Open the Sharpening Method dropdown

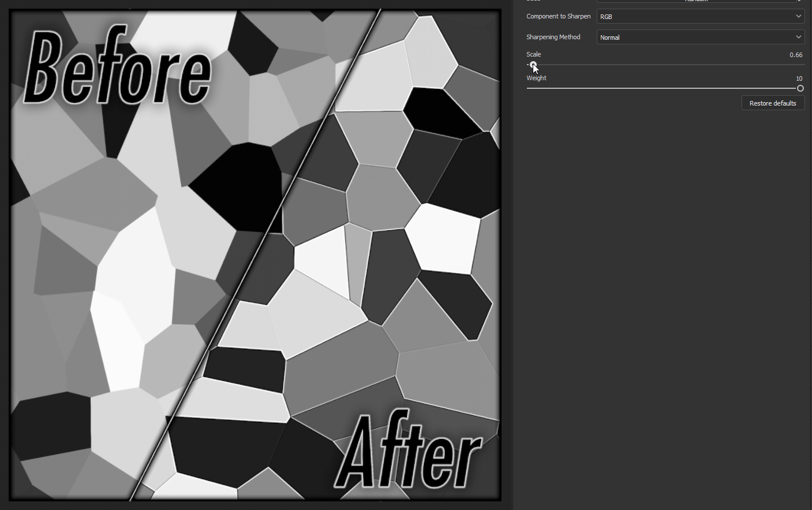coord(700,37)
